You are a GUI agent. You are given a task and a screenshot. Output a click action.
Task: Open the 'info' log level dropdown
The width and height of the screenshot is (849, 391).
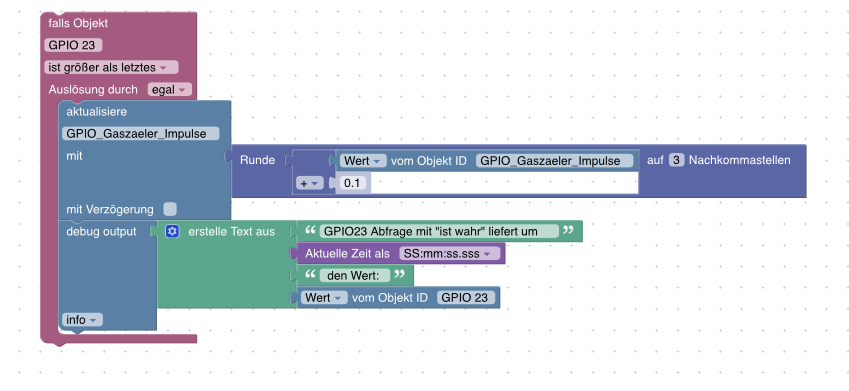point(82,320)
